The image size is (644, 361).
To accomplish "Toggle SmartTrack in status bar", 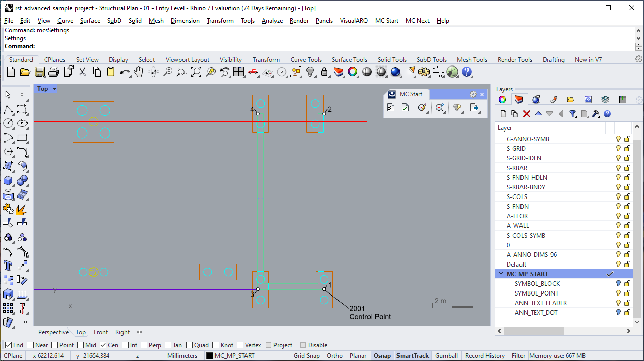I will coord(413,356).
